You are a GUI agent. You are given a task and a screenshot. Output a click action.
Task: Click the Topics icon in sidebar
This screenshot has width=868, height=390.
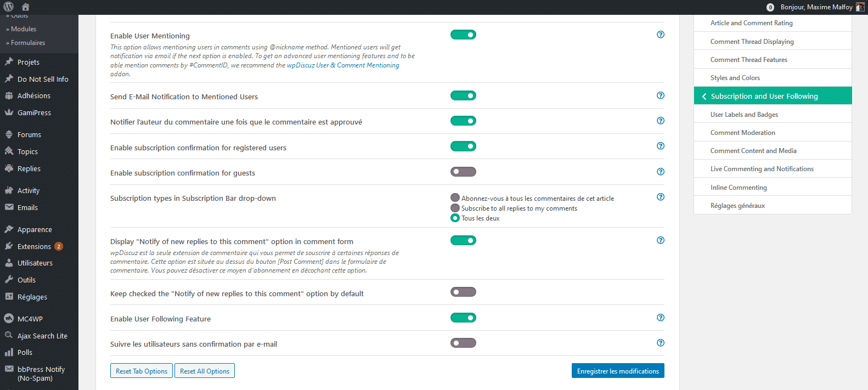(9, 151)
